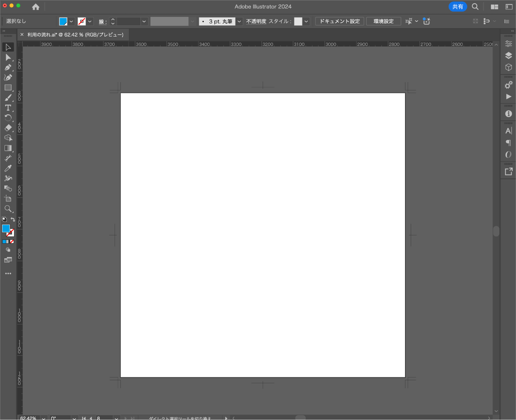Select the Pen tool
516x420 pixels.
tap(8, 68)
